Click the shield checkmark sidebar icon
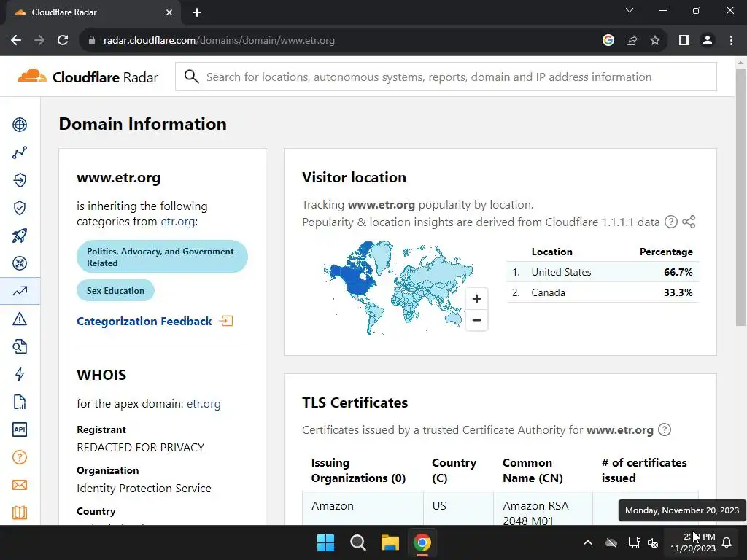The height and width of the screenshot is (560, 747). [20, 208]
